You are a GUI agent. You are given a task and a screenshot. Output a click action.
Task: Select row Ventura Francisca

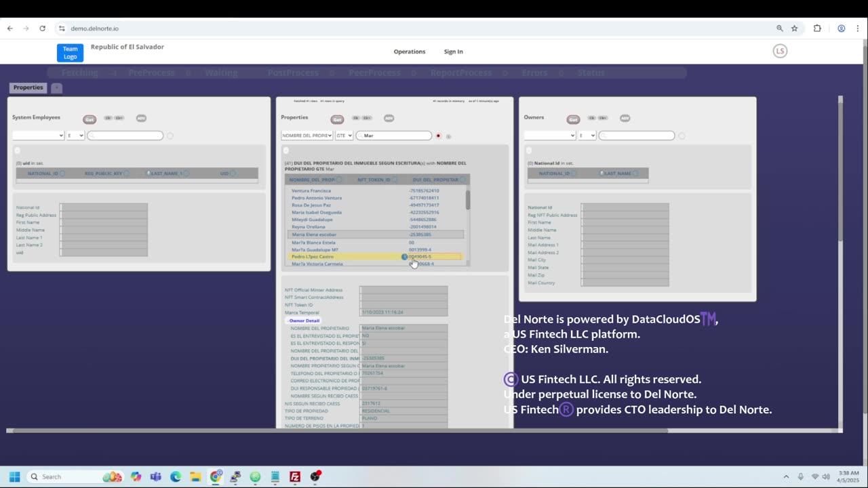click(376, 190)
